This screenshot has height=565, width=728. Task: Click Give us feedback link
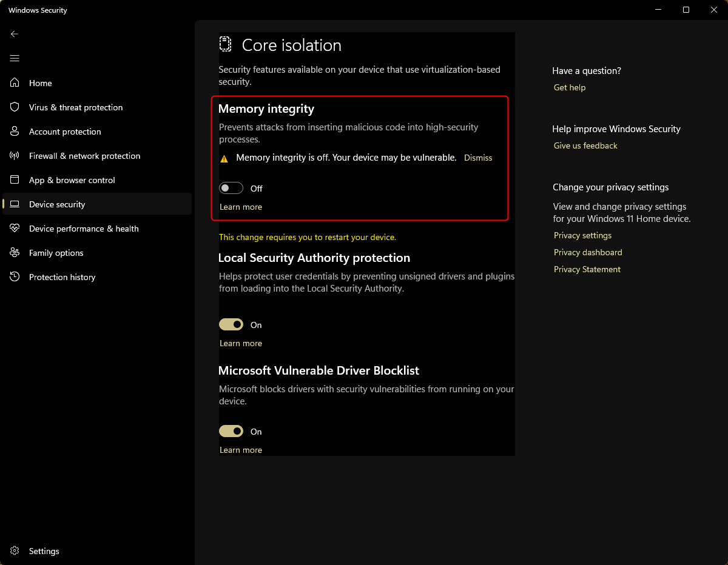pos(585,145)
